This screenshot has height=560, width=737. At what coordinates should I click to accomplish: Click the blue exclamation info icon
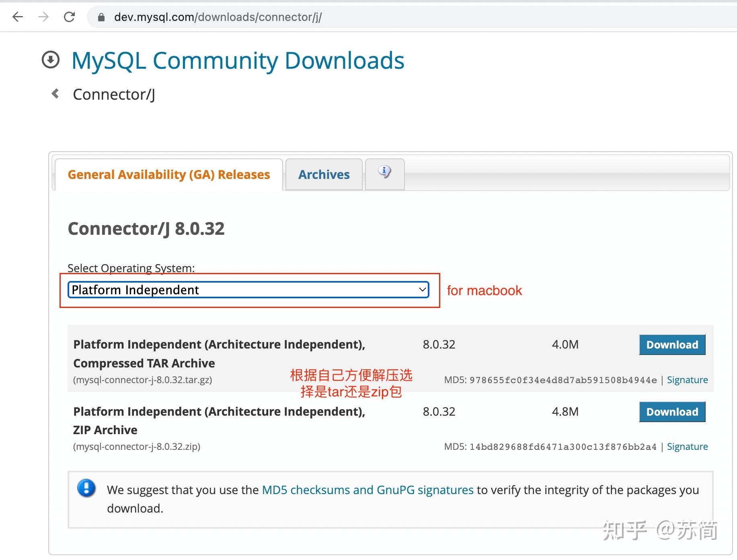click(x=86, y=488)
